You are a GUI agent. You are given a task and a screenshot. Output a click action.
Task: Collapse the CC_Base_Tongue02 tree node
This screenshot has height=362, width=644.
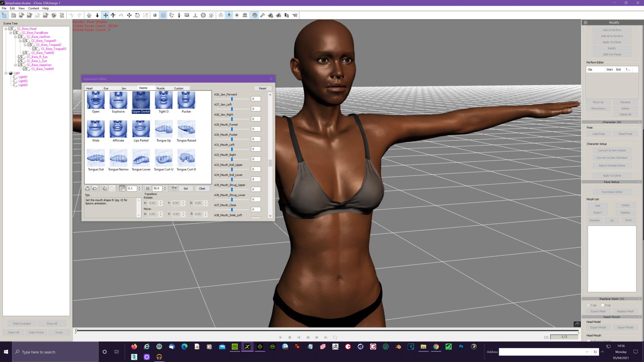point(25,45)
